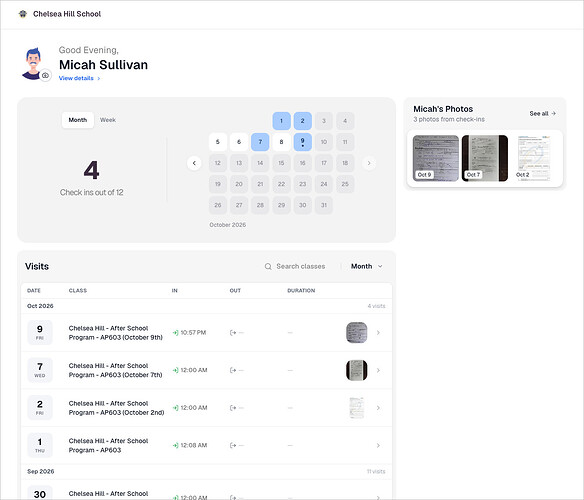Switch check-in view to Week tab
This screenshot has width=584, height=500.
point(108,120)
